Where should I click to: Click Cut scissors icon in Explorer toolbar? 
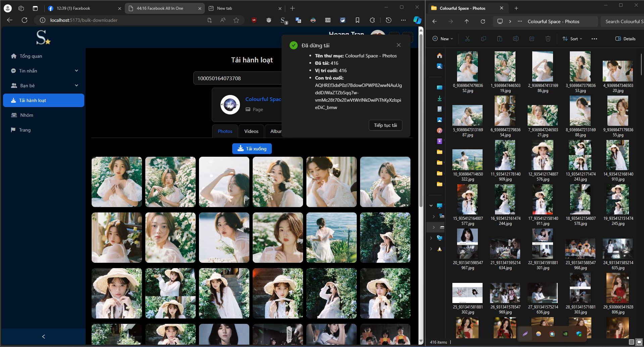467,39
